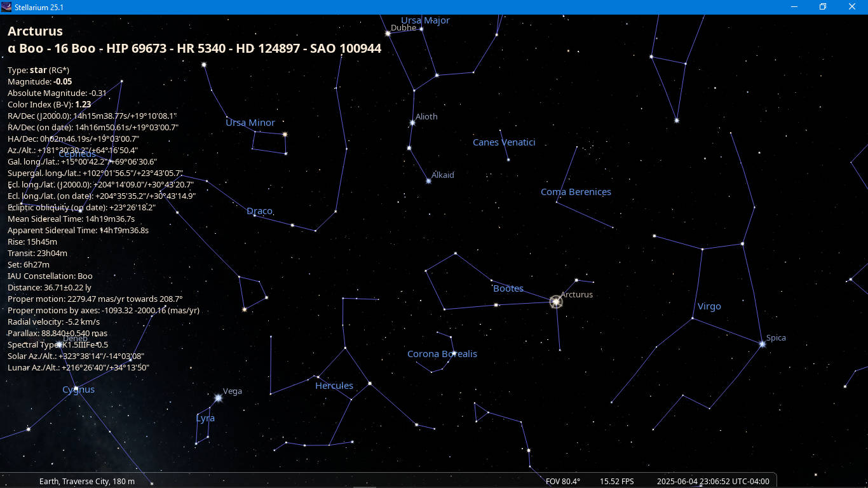
Task: Click the Canes Venatici constellation label
Action: [504, 142]
